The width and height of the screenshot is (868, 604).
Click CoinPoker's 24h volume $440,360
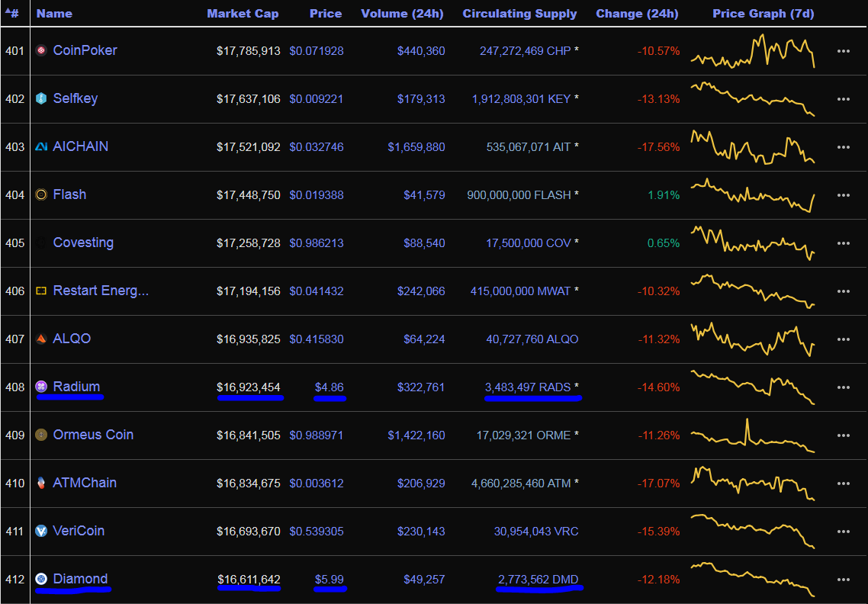421,51
